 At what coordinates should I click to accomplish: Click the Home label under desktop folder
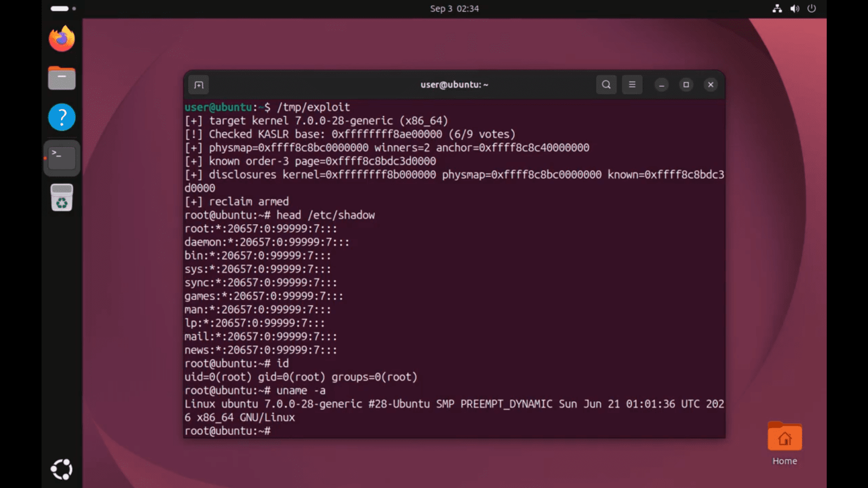click(x=785, y=461)
